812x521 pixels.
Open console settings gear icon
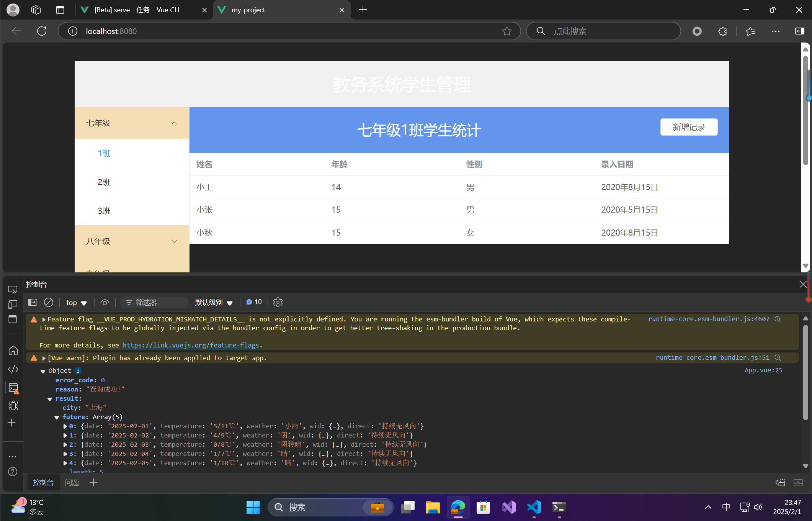coord(278,302)
